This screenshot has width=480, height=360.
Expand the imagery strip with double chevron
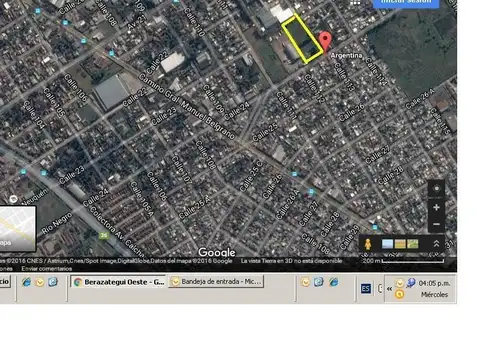click(x=436, y=244)
